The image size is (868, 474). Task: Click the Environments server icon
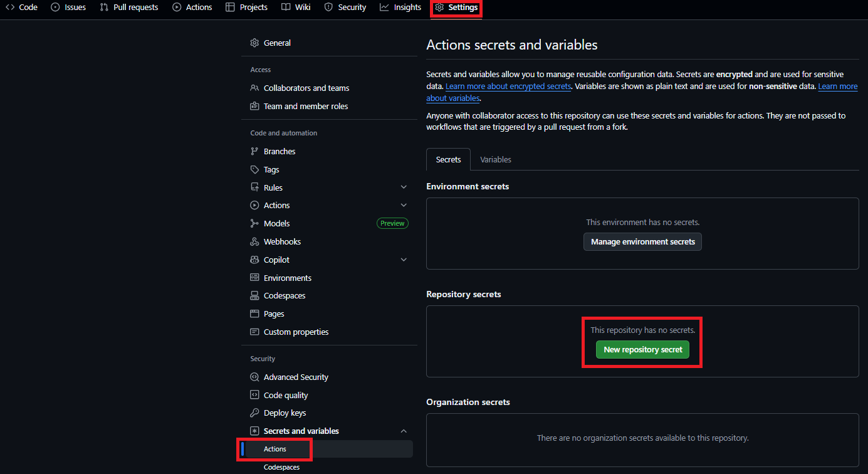254,278
